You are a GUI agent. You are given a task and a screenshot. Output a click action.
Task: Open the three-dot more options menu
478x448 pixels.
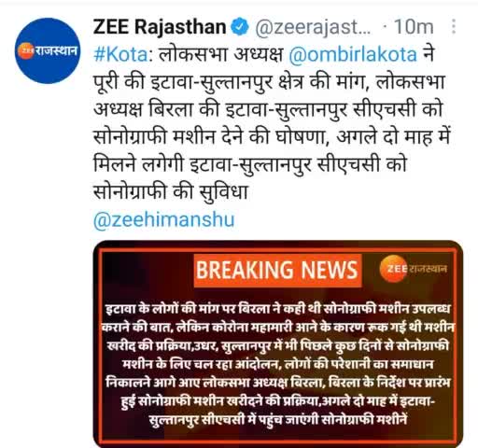[454, 26]
